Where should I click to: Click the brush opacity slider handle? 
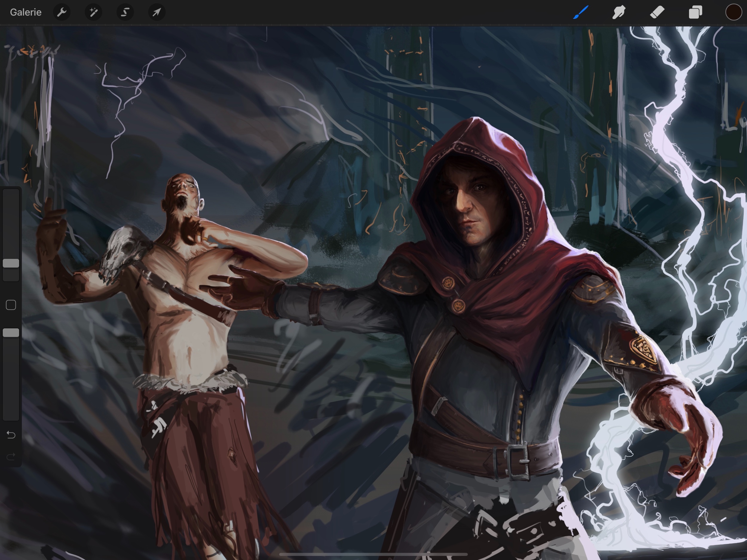[11, 333]
